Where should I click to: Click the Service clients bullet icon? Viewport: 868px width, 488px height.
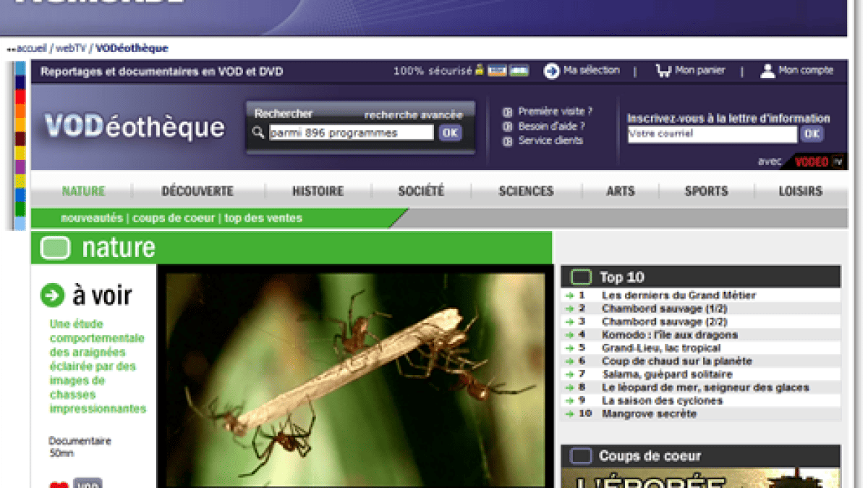click(508, 141)
